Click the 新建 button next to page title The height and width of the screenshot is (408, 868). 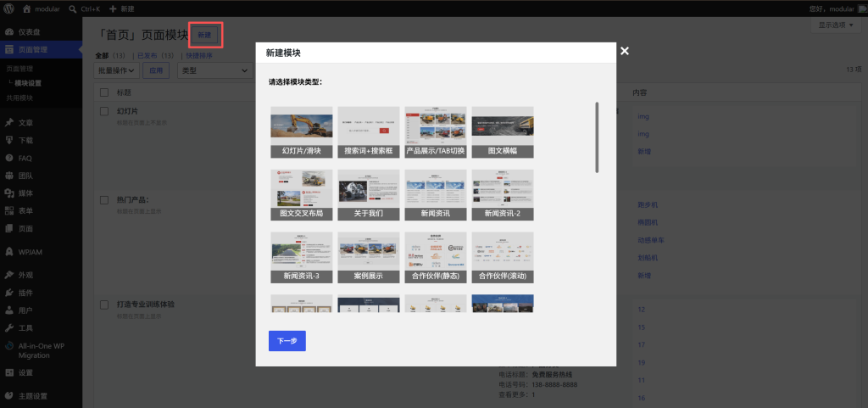[205, 36]
